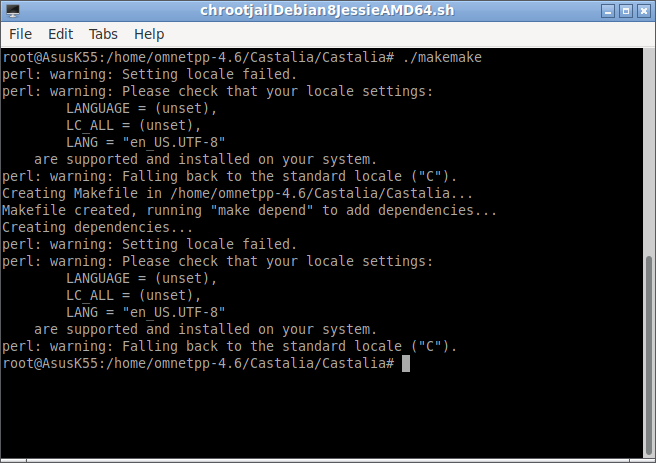Click the window title chrootjailDebian8JessieAMD64.sh
656x463 pixels.
pyautogui.click(x=327, y=10)
